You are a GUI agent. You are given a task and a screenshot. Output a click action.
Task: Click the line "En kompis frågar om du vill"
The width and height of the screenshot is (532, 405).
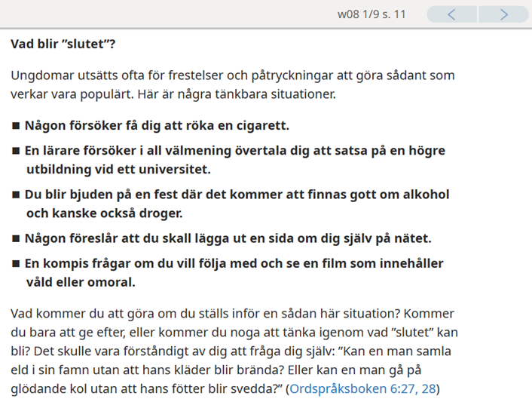(234, 264)
